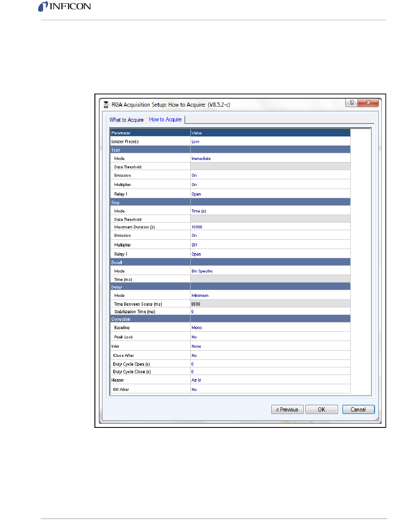The width and height of the screenshot is (399, 532).
Task: Open the Dwell Mode value 'Bin Specific'
Action: tap(270, 271)
